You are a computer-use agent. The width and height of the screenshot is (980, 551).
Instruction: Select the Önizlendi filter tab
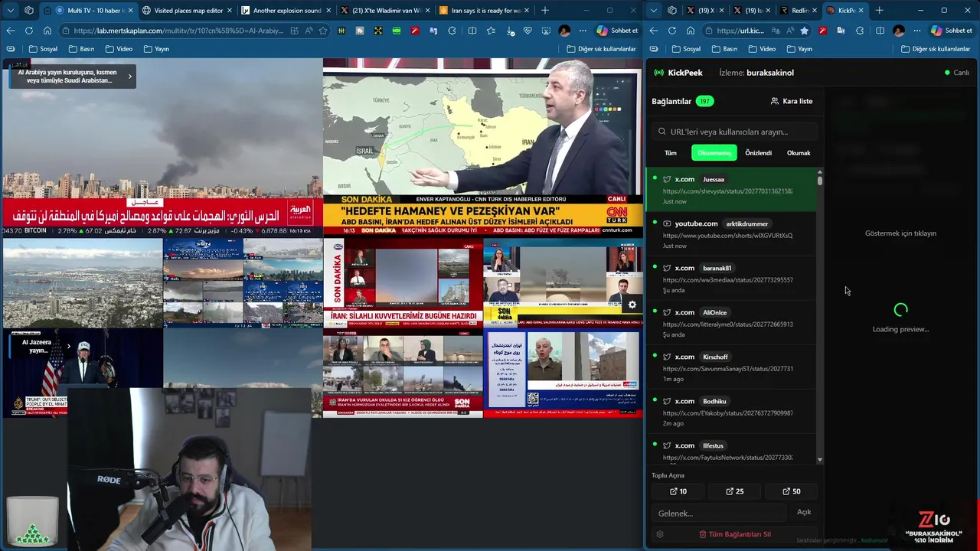(x=759, y=153)
